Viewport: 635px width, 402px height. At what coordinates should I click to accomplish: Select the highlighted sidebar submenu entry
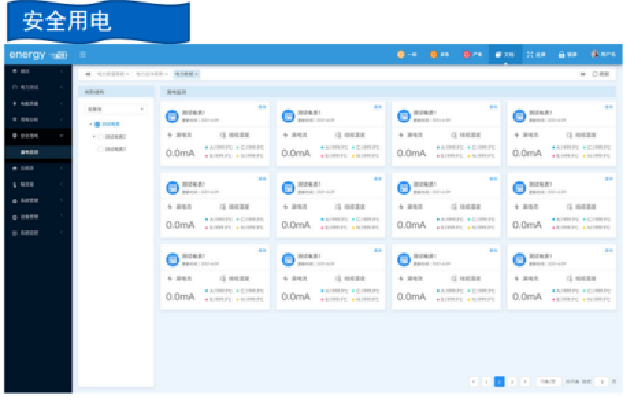tap(38, 152)
